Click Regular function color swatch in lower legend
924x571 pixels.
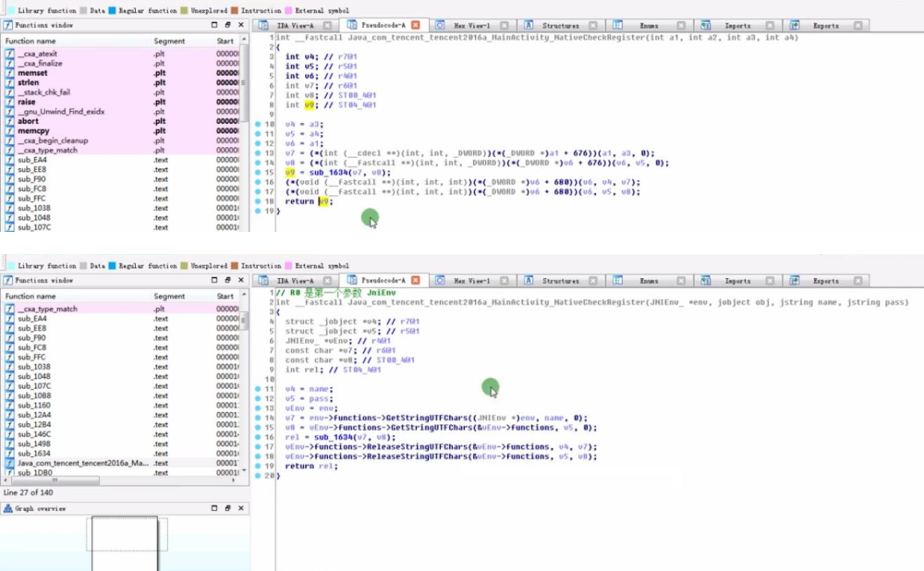pos(112,266)
